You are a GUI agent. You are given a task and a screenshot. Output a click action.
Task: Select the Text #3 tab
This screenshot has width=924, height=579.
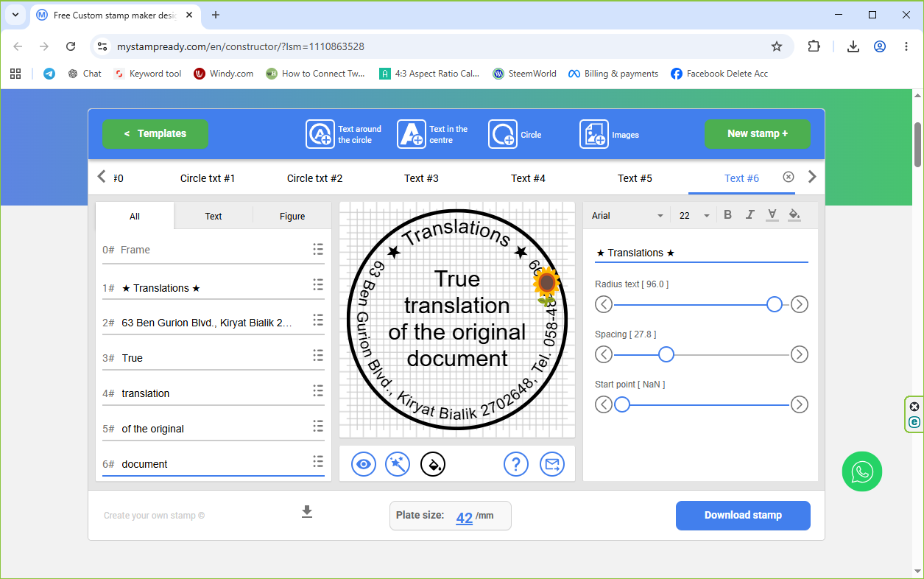[x=421, y=178]
